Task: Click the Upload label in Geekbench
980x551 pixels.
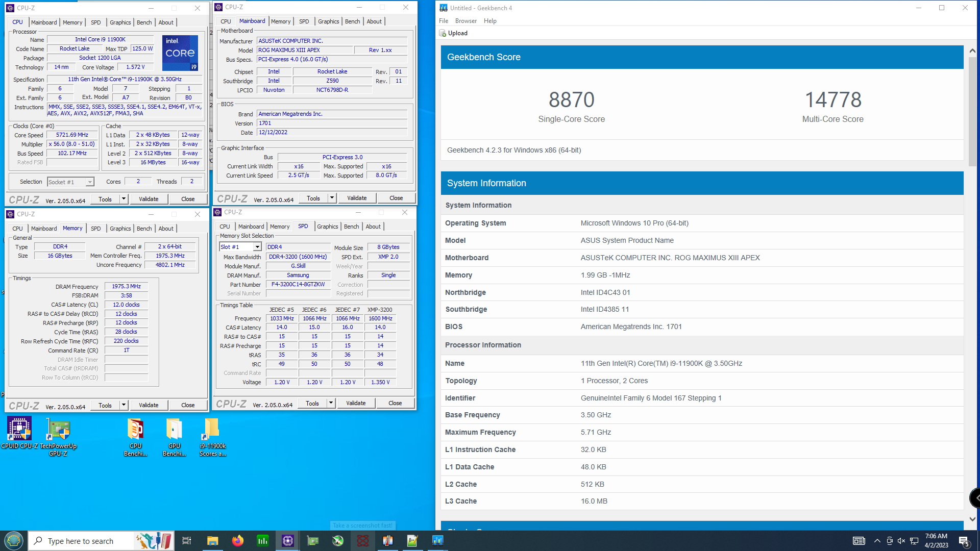Action: point(458,33)
